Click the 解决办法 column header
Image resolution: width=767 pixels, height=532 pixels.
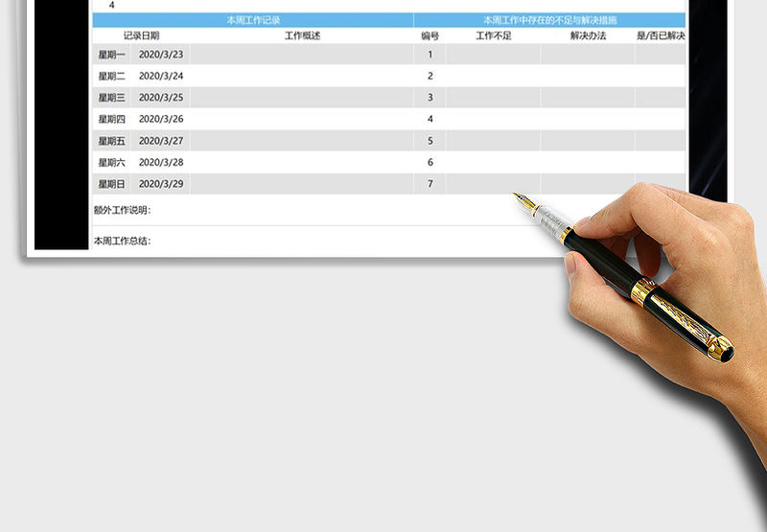pyautogui.click(x=587, y=35)
